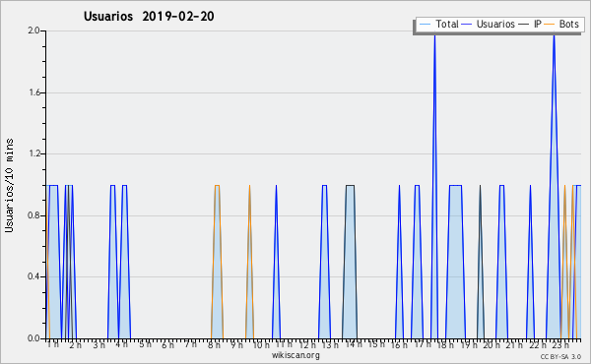The height and width of the screenshot is (364, 591).
Task: Click the y-axis value 2.0
Action: click(x=34, y=30)
